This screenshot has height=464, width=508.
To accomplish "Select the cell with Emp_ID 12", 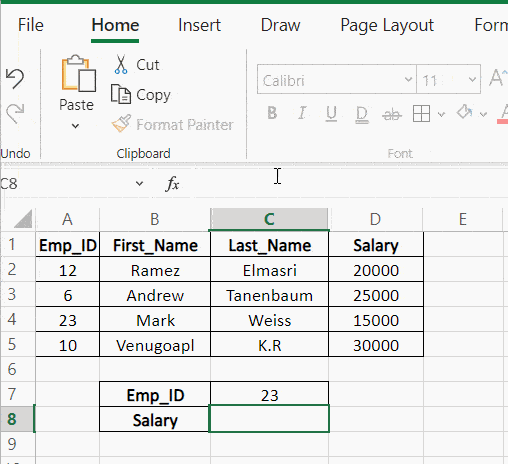I will tap(68, 270).
